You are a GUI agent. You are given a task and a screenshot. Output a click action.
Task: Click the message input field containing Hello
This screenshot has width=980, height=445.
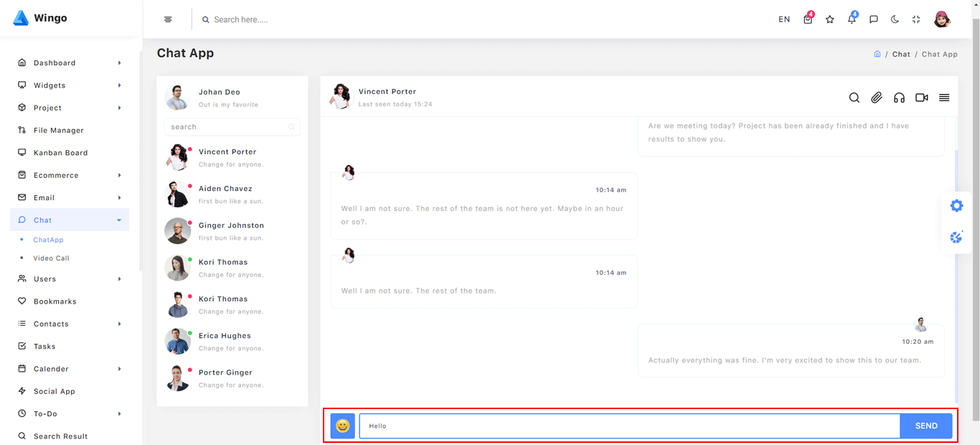[628, 426]
